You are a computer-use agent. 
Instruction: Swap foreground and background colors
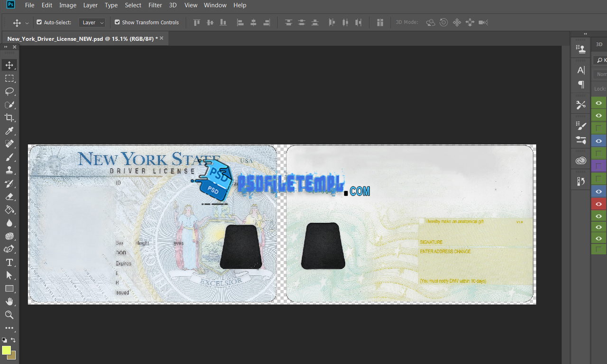13,340
